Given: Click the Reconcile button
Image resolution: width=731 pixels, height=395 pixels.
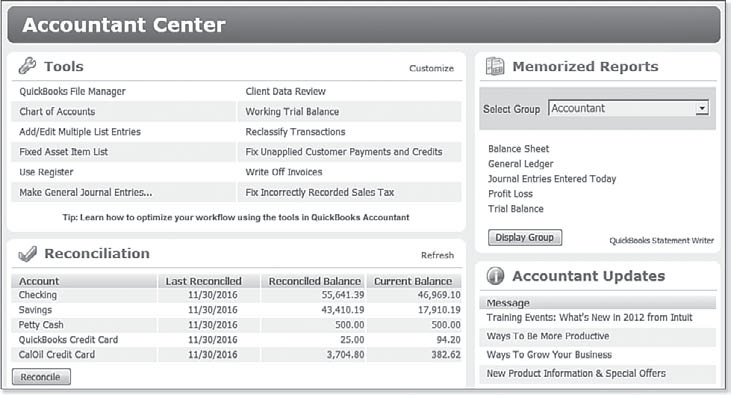Looking at the screenshot, I should coord(41,377).
